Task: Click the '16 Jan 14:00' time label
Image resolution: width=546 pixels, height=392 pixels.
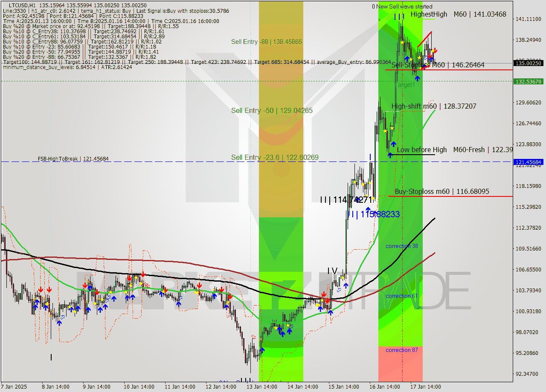Action: pos(385,387)
